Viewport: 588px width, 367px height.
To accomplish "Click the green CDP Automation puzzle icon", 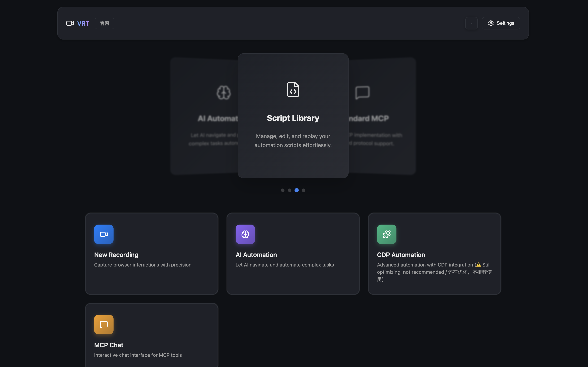I will pyautogui.click(x=387, y=234).
